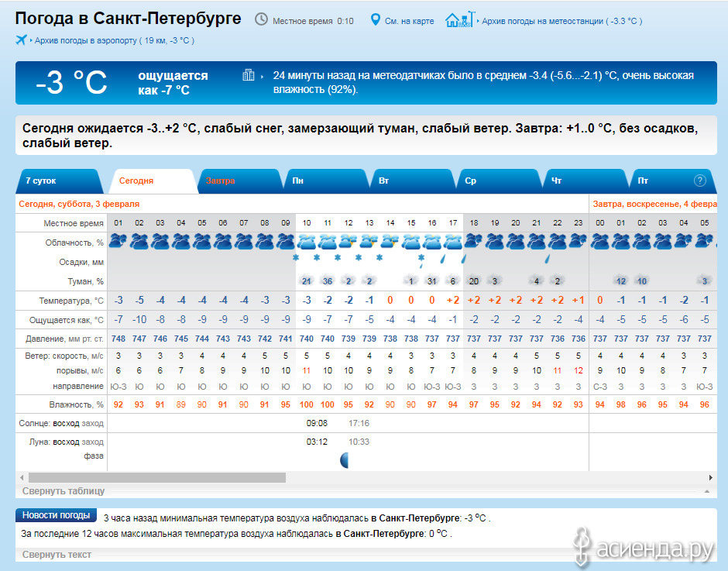Click the local time clock icon
728x571 pixels.
(262, 19)
